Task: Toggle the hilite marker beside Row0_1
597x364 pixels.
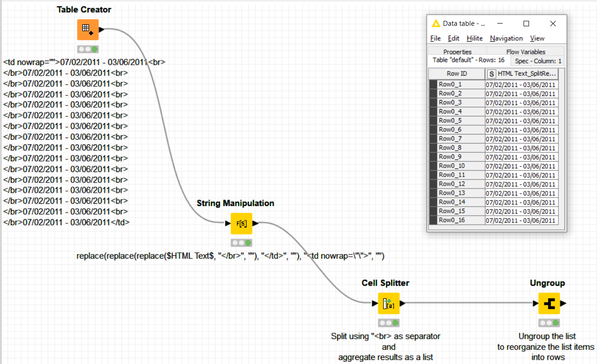Action: click(433, 84)
